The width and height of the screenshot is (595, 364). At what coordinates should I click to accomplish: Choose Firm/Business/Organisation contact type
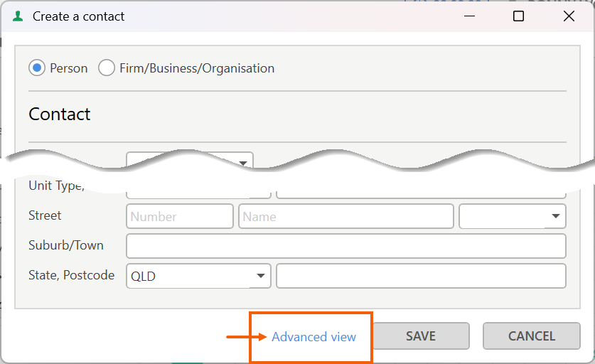107,68
